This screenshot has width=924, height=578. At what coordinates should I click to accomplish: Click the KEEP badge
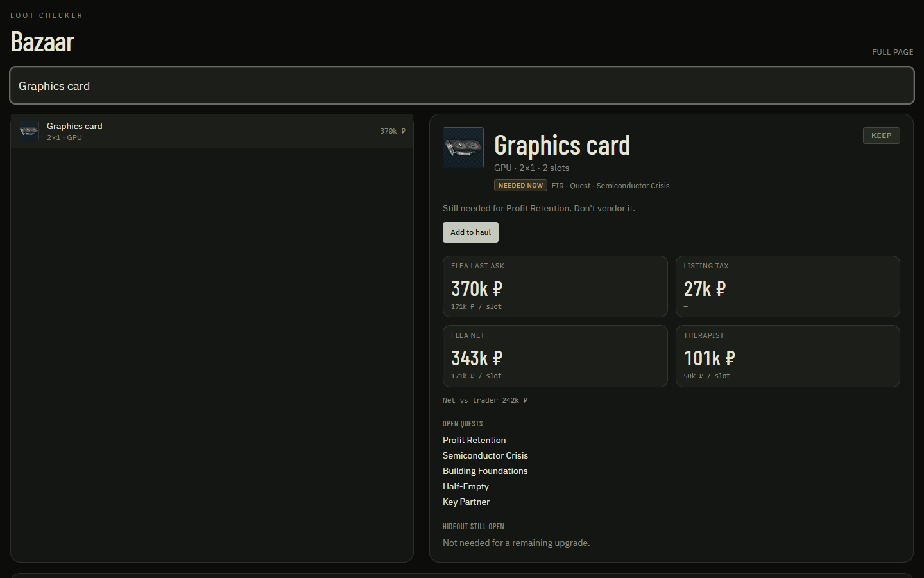click(881, 136)
